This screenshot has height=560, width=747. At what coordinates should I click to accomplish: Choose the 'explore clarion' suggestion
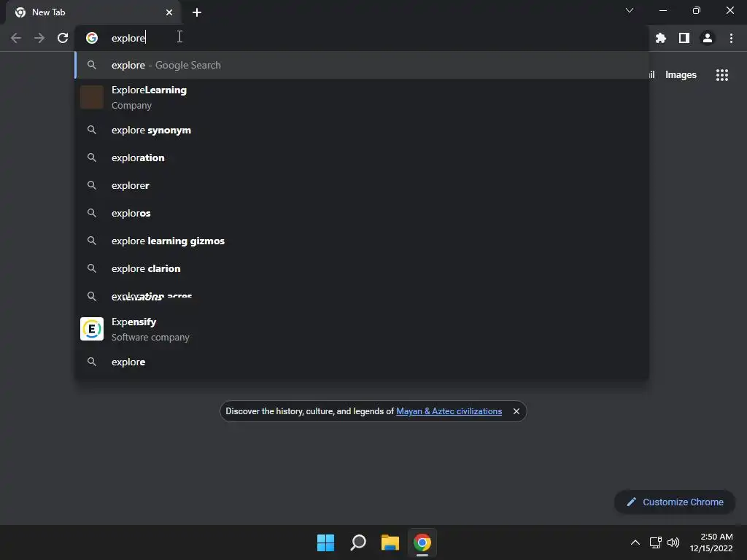pyautogui.click(x=362, y=268)
